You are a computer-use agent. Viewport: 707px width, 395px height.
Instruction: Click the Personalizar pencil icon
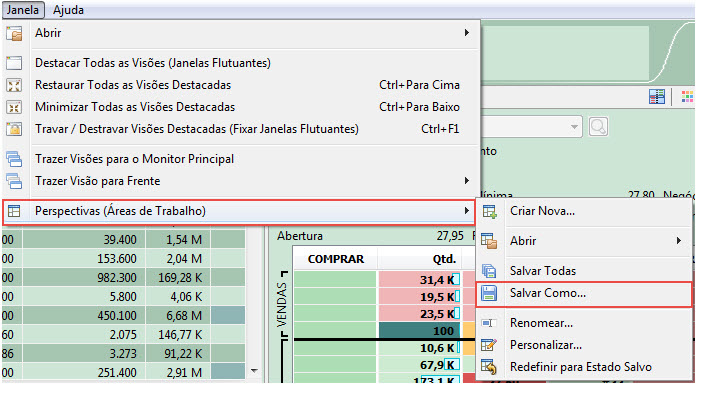click(489, 345)
